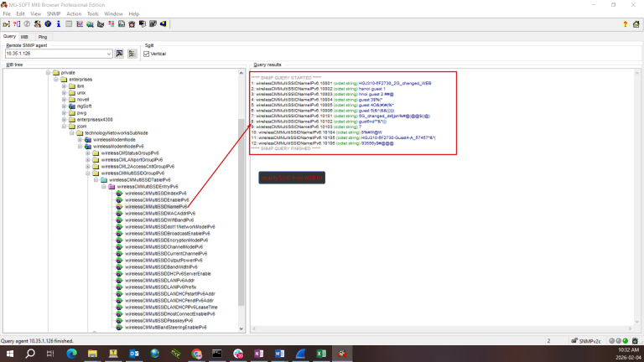Open the SNMP menu
Viewport: 644px width, 362px height.
(x=54, y=13)
